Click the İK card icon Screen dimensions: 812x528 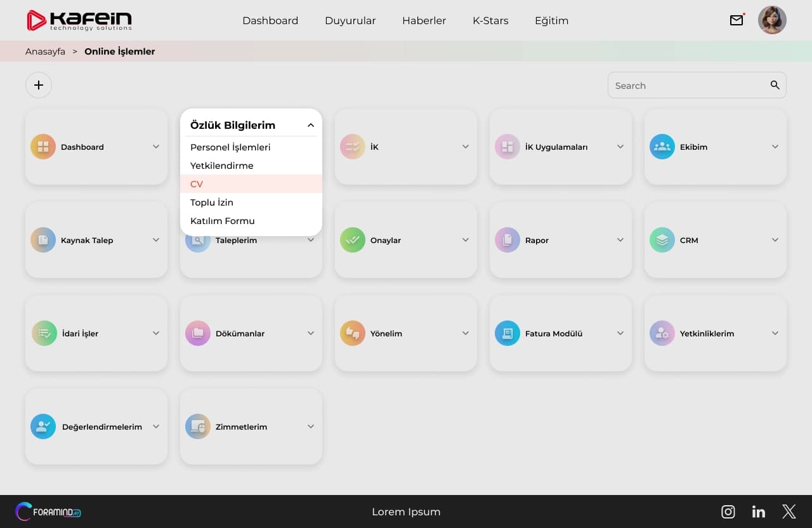[x=353, y=147]
